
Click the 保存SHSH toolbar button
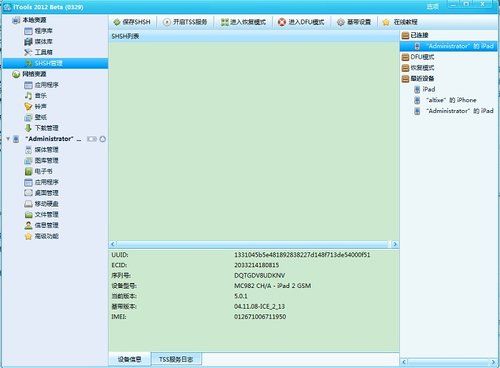pos(132,22)
